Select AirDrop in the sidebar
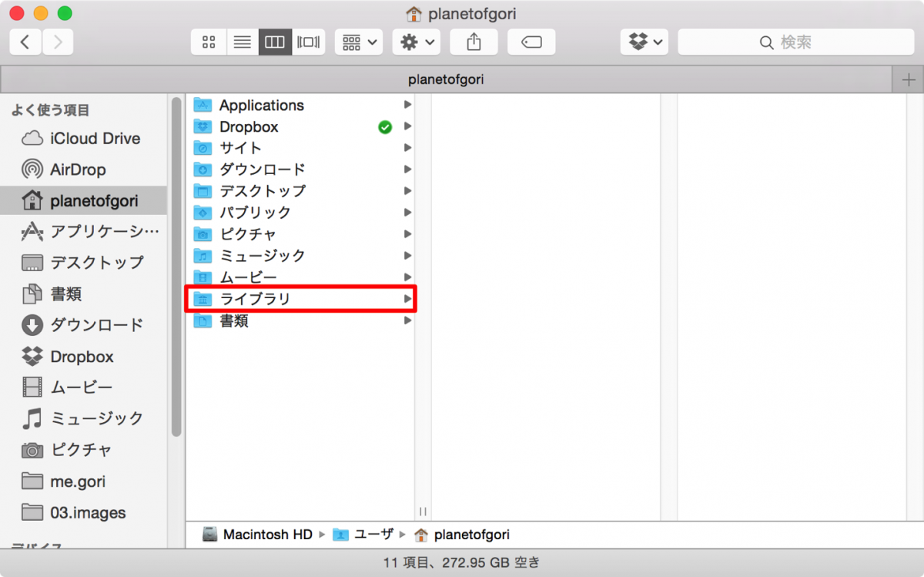924x577 pixels. pos(73,169)
